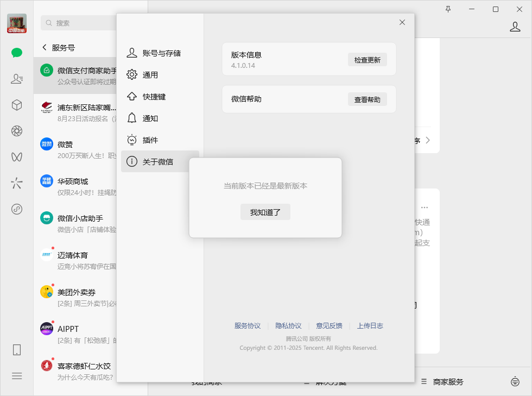This screenshot has height=396, width=532.
Task: Click the profile avatar at top left
Action: tap(17, 23)
